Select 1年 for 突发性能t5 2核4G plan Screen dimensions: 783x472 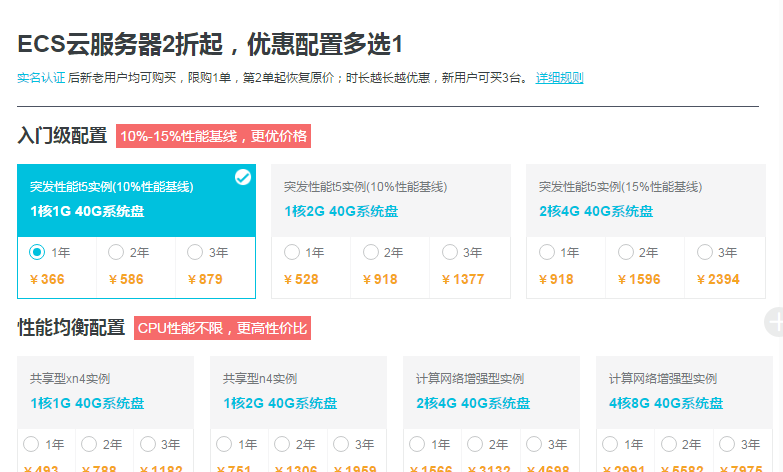547,252
